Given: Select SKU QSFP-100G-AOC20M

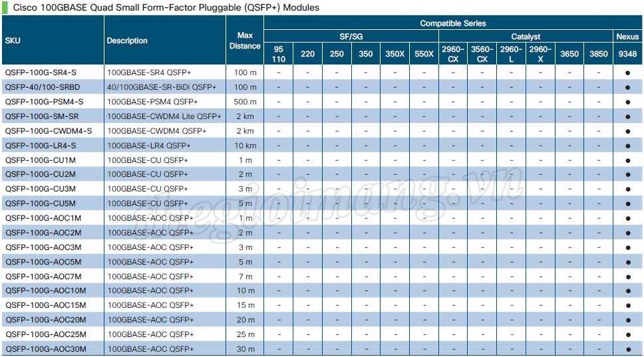Looking at the screenshot, I should pos(46,320).
